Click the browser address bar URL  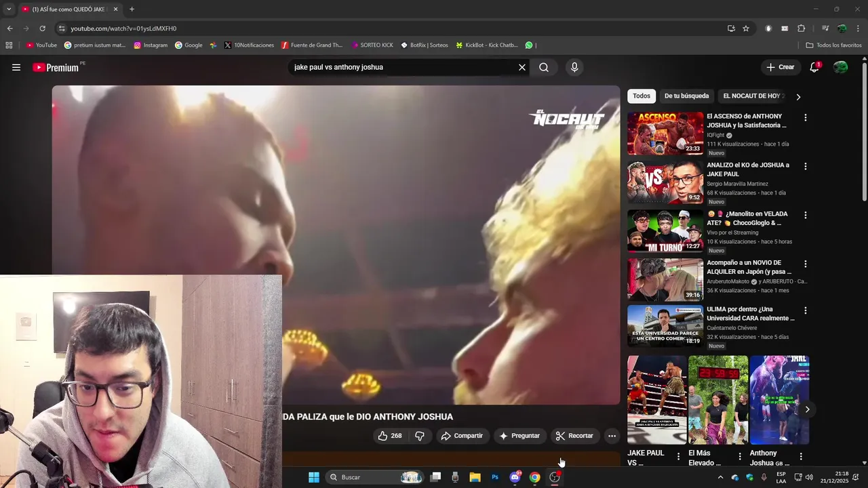click(123, 28)
